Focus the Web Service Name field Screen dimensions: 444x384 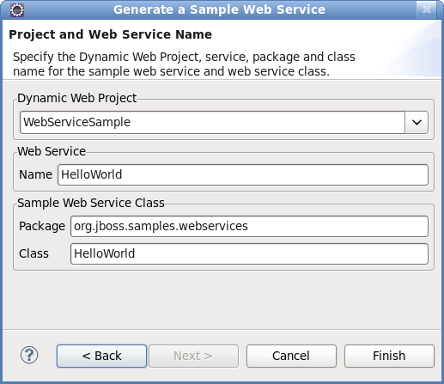[243, 175]
